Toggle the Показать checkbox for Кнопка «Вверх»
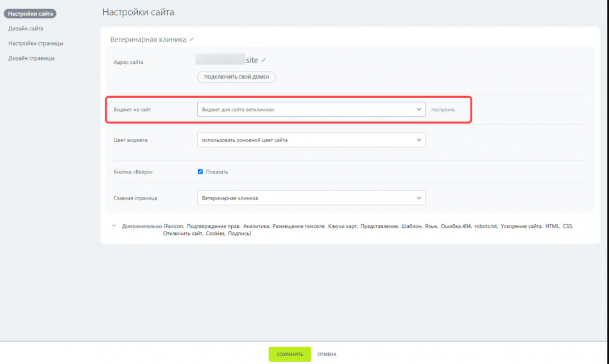609x364 pixels. [200, 172]
